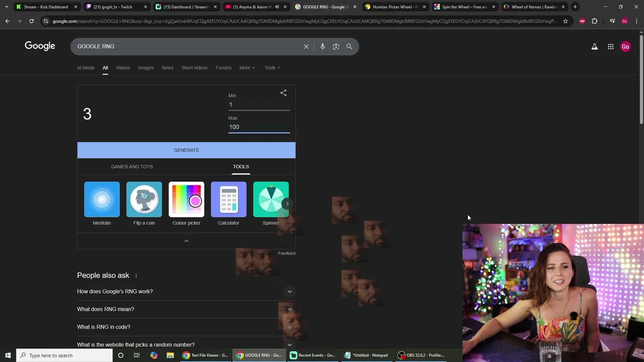Open search by image camera icon
644x362 pixels.
336,46
